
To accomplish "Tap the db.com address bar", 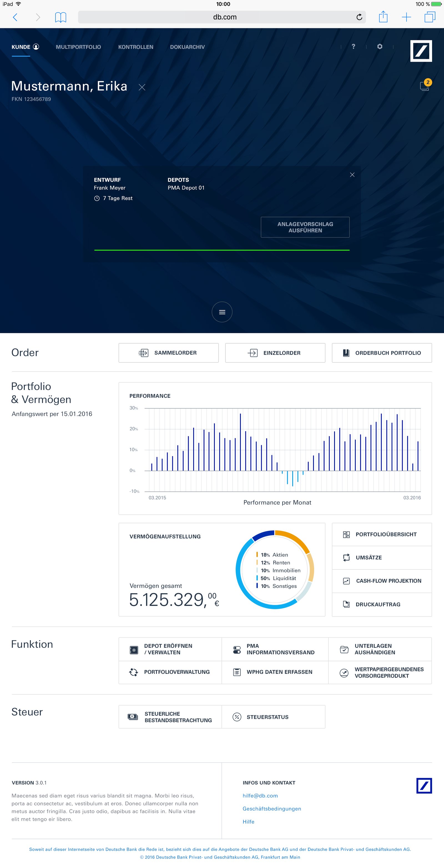I will click(222, 17).
